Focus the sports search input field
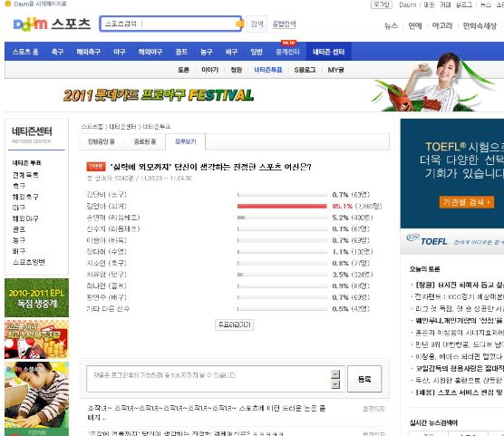Image resolution: width=504 pixels, height=436 pixels. pos(170,24)
